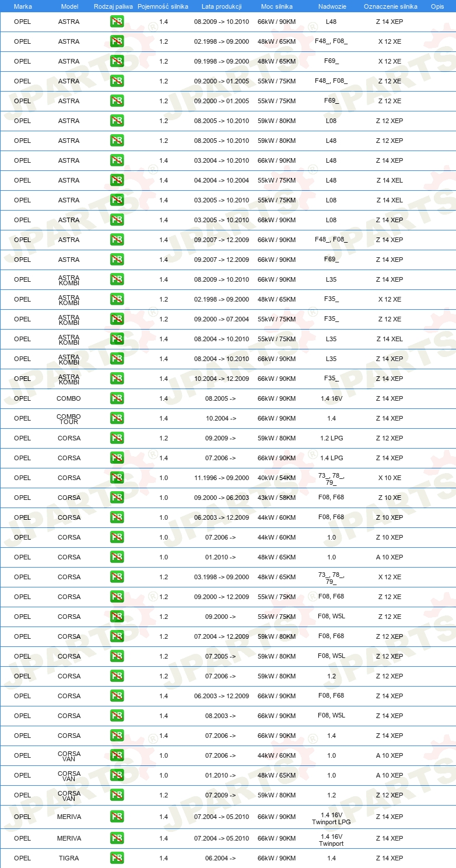This screenshot has height=868, width=456.
Task: Select the '11.1996 -> 09.2000' date cell
Action: pos(222,478)
